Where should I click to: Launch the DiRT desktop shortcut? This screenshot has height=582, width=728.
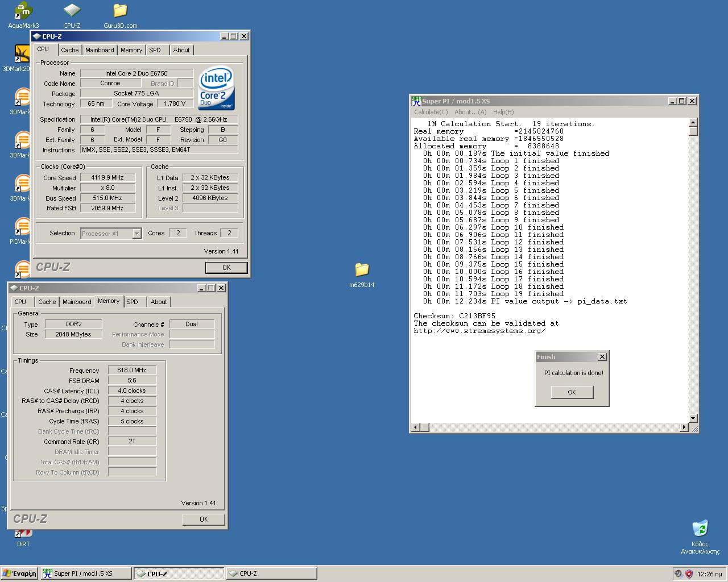point(23,538)
